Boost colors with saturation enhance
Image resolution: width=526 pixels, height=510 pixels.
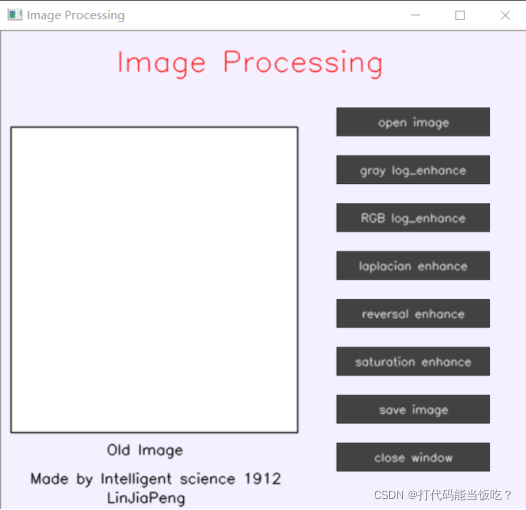[x=413, y=361]
